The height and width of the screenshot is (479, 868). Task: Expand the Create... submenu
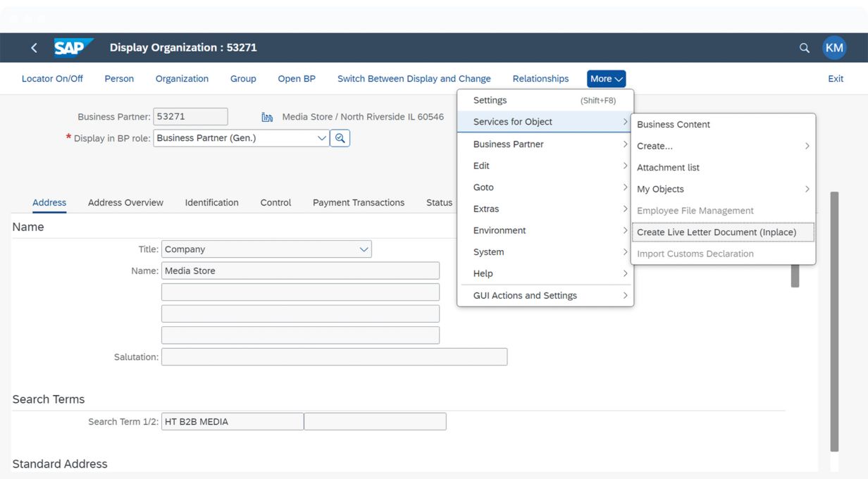[x=723, y=146]
